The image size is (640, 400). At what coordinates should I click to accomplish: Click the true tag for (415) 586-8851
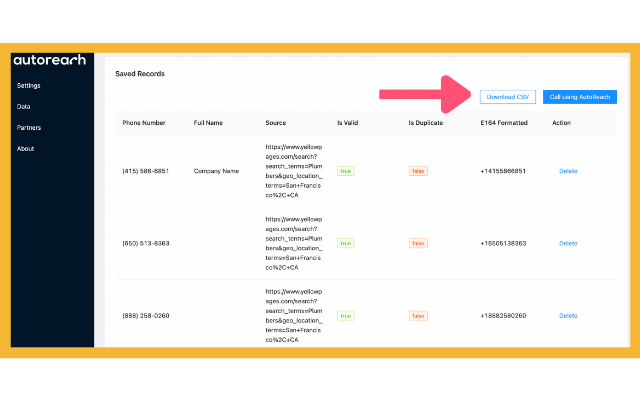(346, 171)
